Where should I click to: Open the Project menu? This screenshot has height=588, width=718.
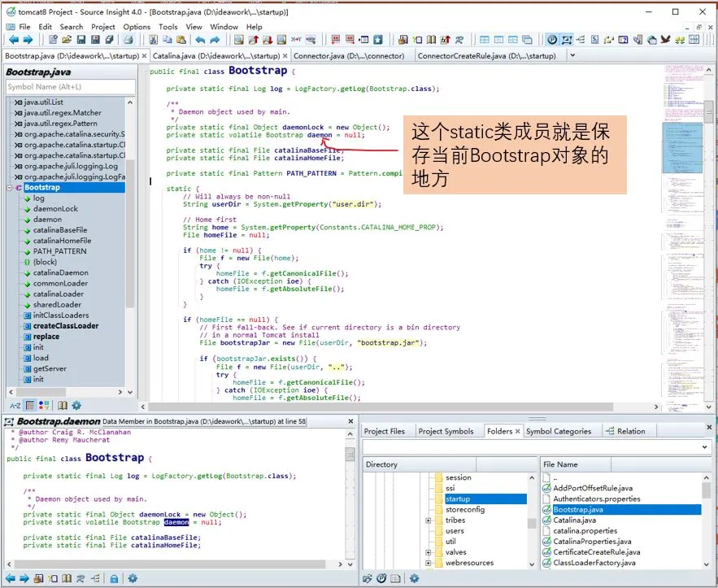tap(103, 27)
